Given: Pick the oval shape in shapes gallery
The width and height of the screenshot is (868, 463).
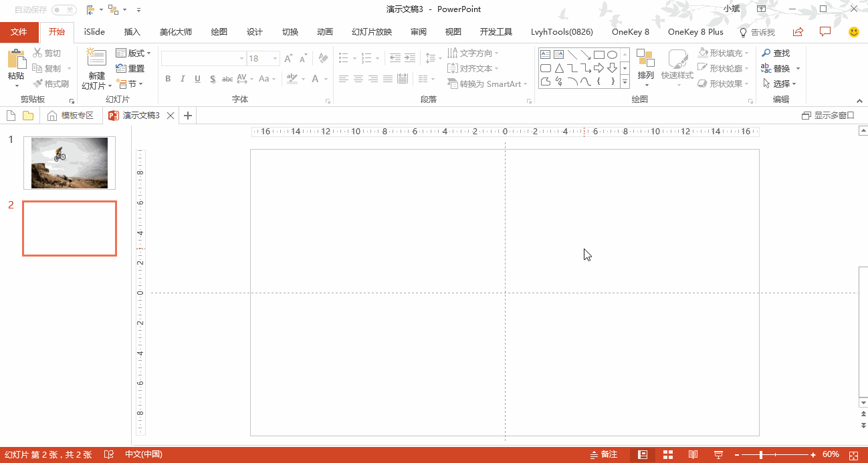Looking at the screenshot, I should 612,54.
